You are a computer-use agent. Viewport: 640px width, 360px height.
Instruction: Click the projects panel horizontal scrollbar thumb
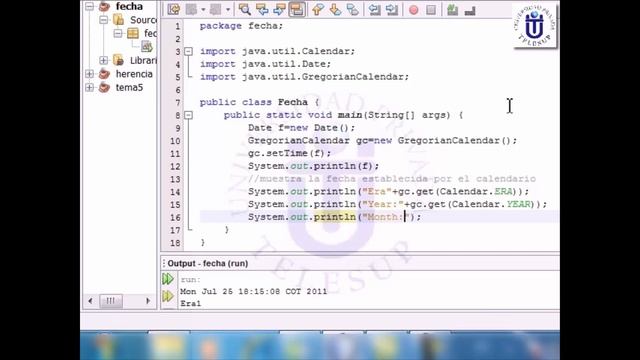tap(111, 301)
